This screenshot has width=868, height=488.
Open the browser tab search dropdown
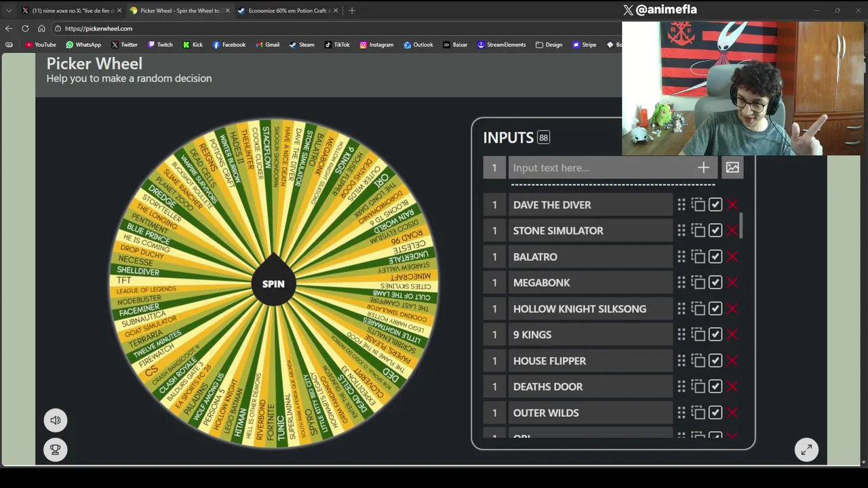click(x=9, y=10)
